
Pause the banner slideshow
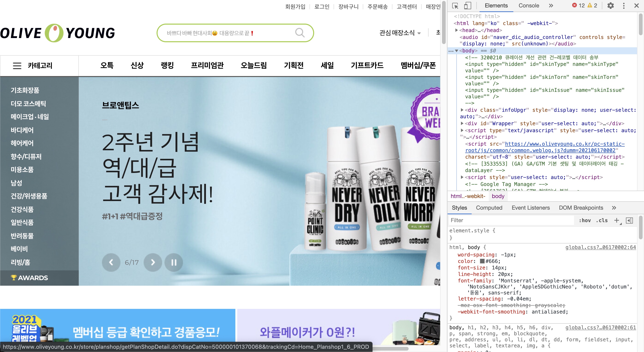click(x=174, y=262)
